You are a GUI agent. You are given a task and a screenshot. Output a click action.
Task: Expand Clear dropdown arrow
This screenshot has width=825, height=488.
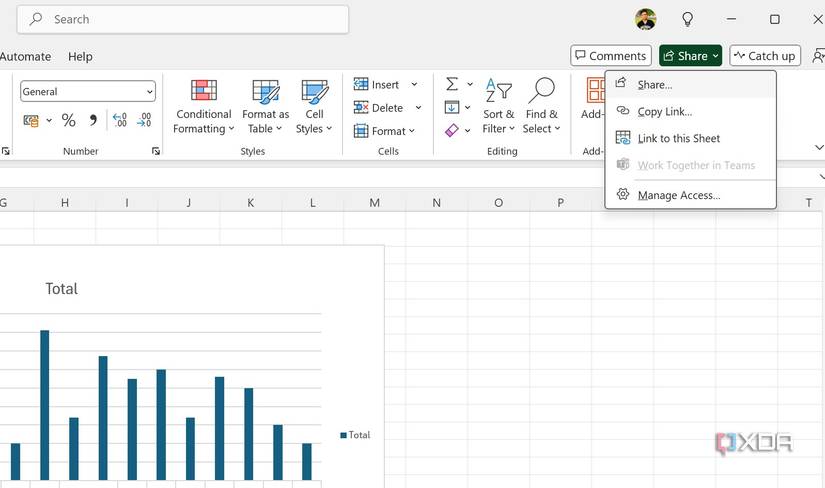[467, 131]
